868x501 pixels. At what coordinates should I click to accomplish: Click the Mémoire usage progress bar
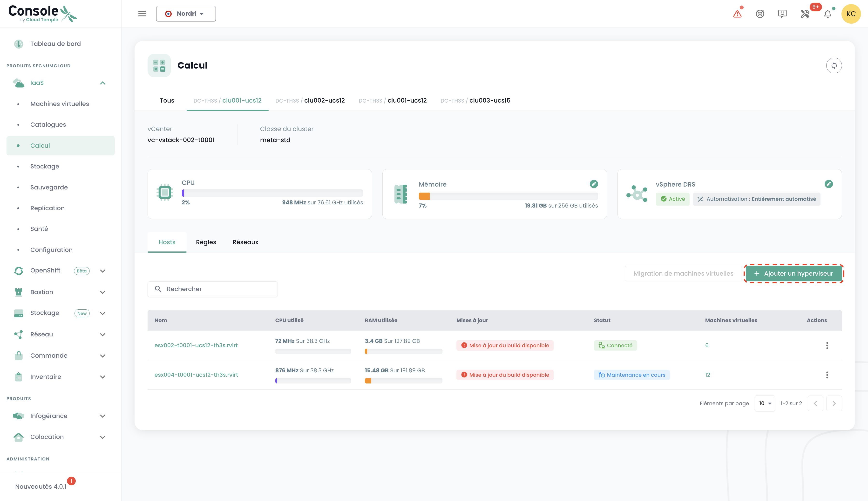pos(508,196)
